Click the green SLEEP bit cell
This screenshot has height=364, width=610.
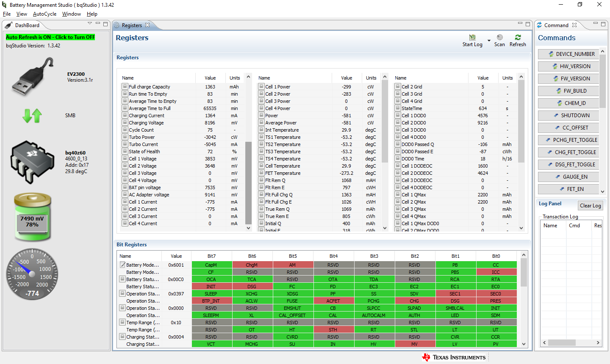[x=211, y=294]
